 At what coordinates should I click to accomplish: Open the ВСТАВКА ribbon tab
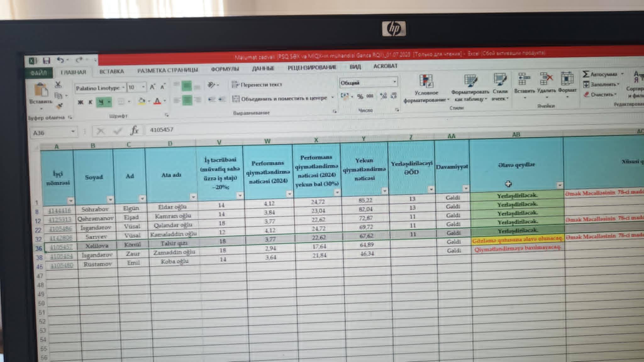point(112,71)
